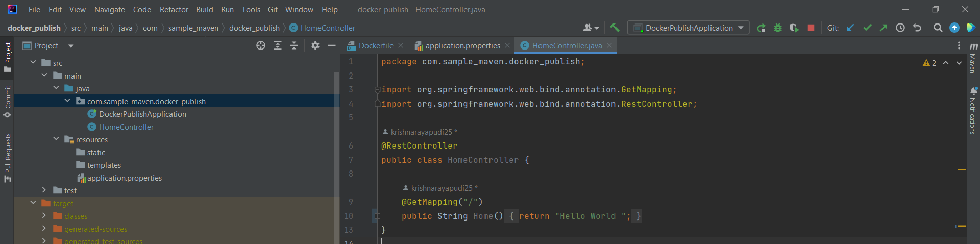Start debugging with the bug icon
The image size is (980, 244).
click(778, 28)
